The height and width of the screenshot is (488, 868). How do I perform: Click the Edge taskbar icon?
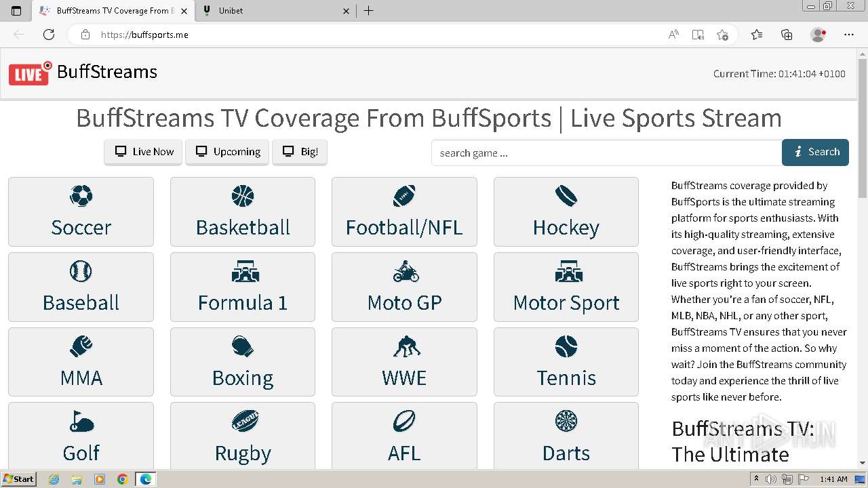click(145, 479)
